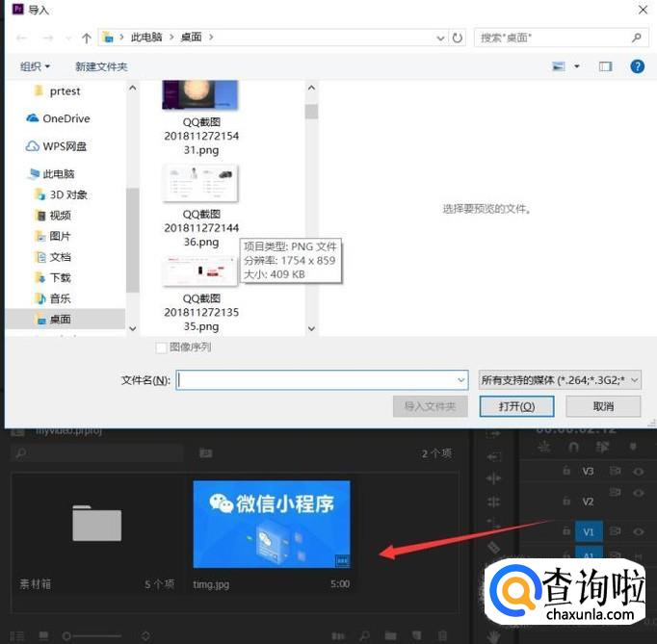Open the 图片 folder in the sidebar
This screenshot has height=644, width=657.
click(53, 236)
